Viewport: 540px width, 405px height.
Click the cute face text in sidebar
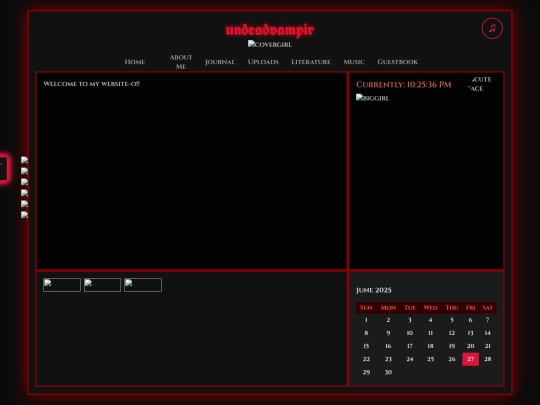pos(480,84)
